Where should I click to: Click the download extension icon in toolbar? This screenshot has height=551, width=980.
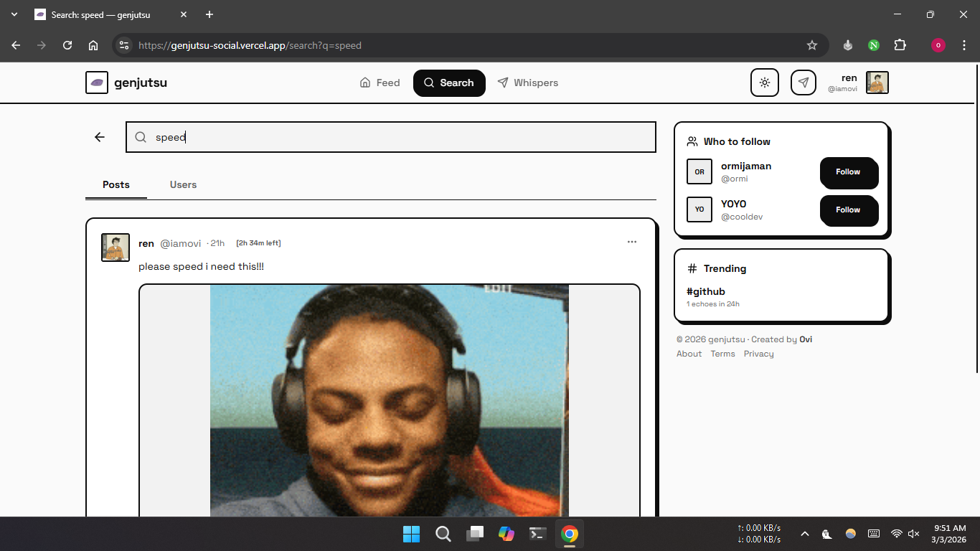click(x=848, y=45)
